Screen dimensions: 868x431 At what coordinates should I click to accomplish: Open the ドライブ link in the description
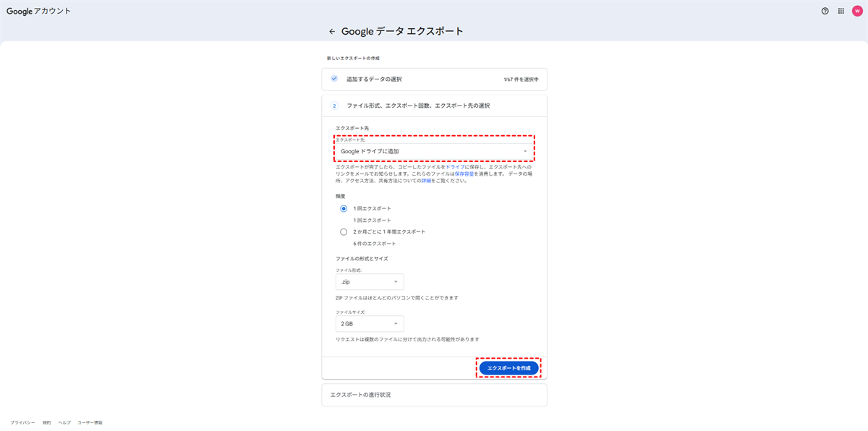(x=455, y=167)
